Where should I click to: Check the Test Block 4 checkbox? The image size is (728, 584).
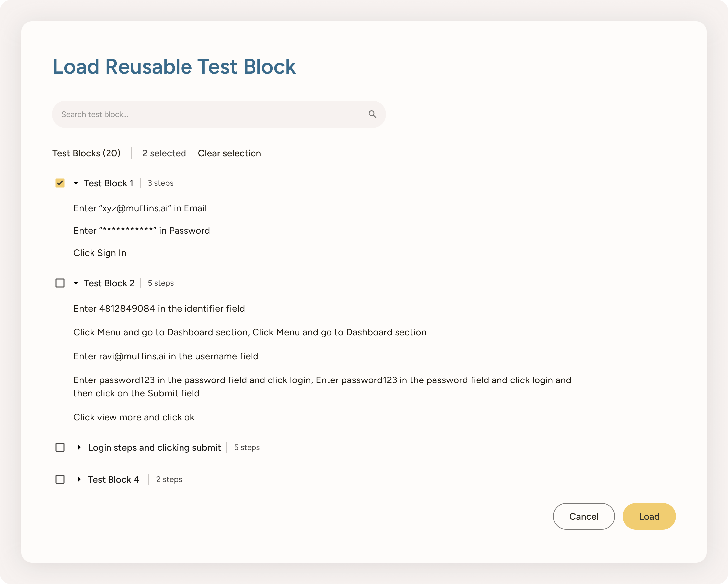60,479
